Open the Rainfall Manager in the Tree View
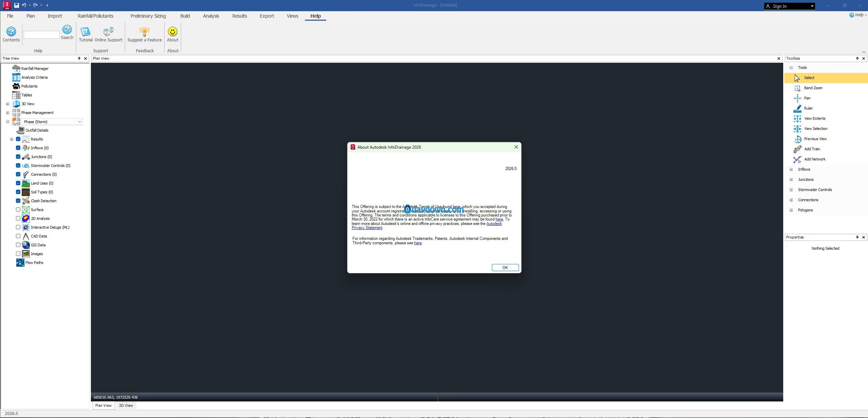This screenshot has height=418, width=868. click(35, 69)
